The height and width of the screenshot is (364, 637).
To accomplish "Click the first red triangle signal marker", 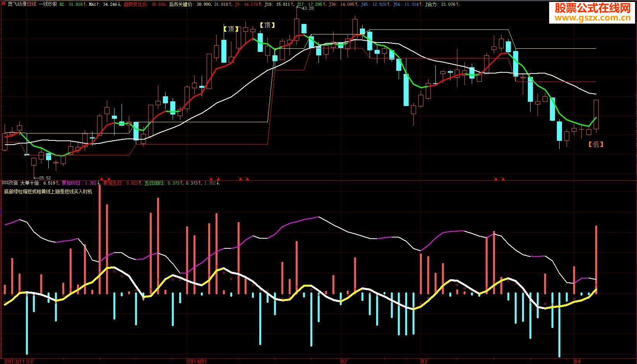I will [x=101, y=179].
